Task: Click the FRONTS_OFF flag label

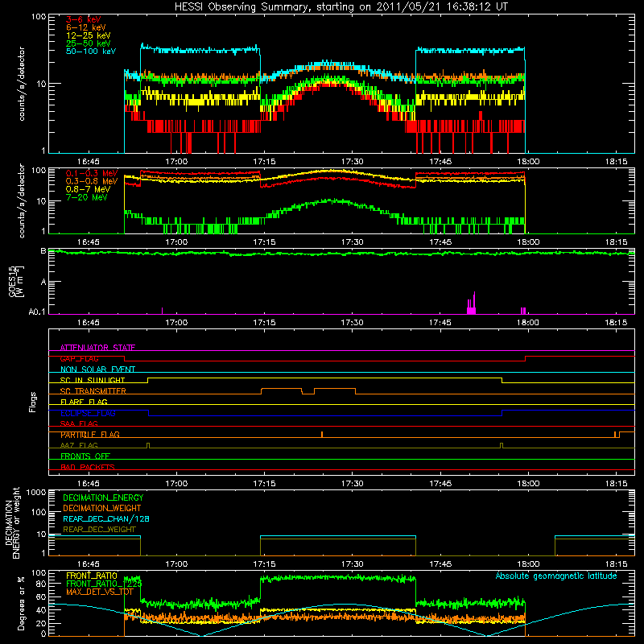Action: pos(85,456)
